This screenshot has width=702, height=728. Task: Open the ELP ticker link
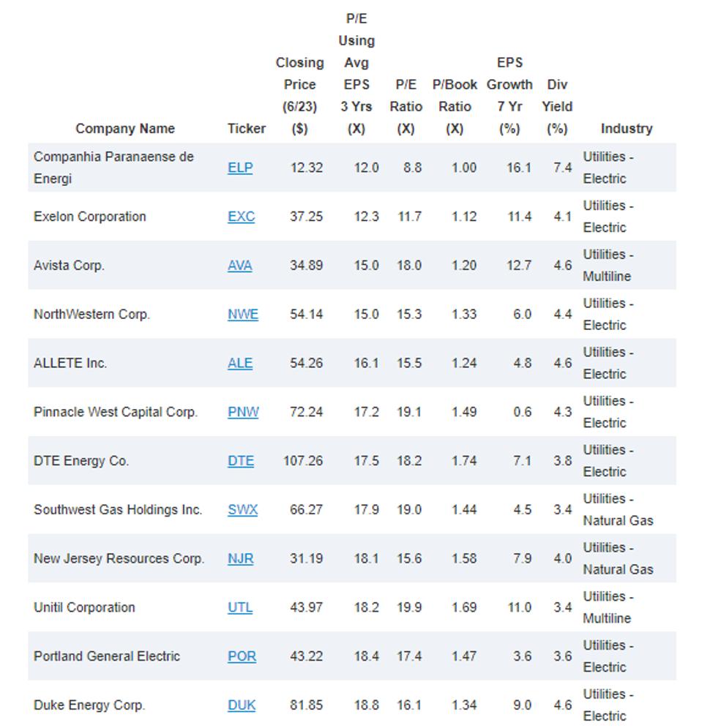[240, 168]
